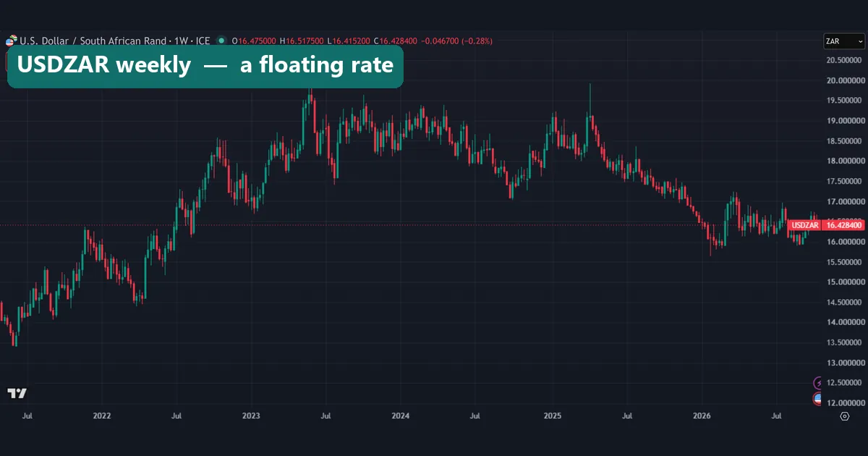Click the 14.000000 price axis label
868x456 pixels.
coord(845,322)
